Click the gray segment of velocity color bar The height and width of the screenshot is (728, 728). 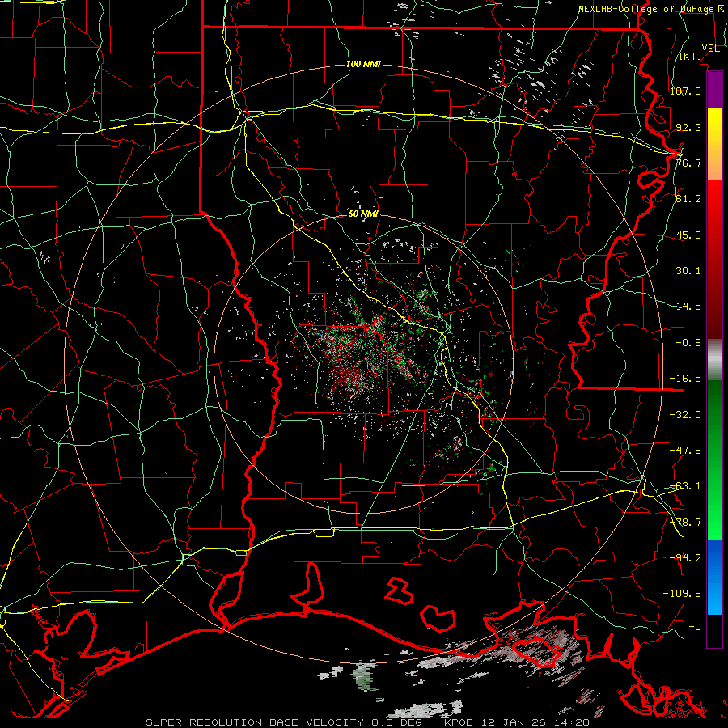click(x=714, y=360)
